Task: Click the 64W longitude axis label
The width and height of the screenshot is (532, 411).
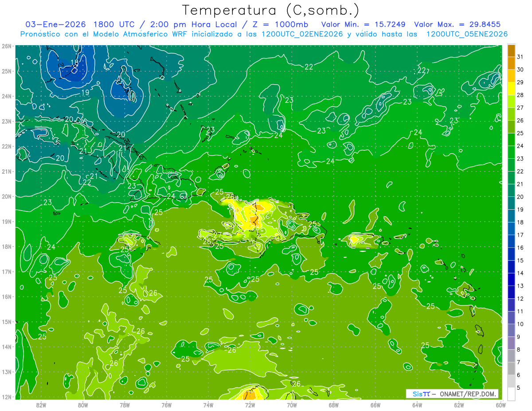Action: click(x=417, y=405)
